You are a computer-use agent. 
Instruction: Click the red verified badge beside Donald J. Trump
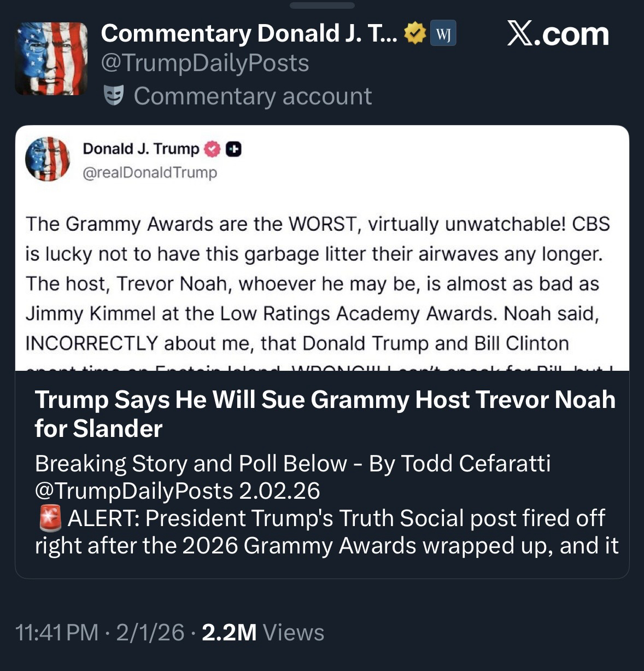click(x=212, y=149)
